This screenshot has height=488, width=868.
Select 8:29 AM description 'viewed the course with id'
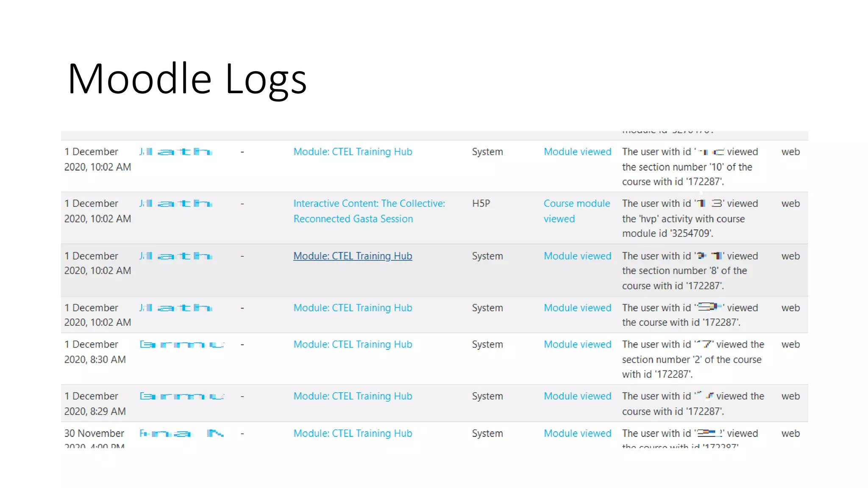tap(693, 404)
